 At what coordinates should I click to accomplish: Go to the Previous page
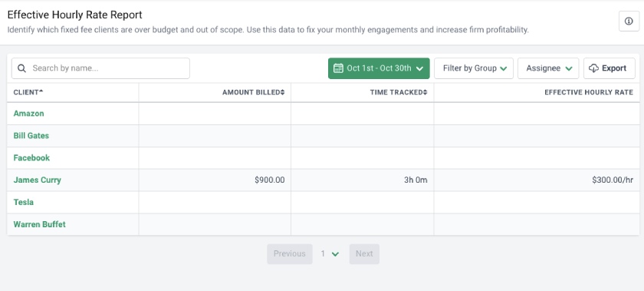click(290, 254)
